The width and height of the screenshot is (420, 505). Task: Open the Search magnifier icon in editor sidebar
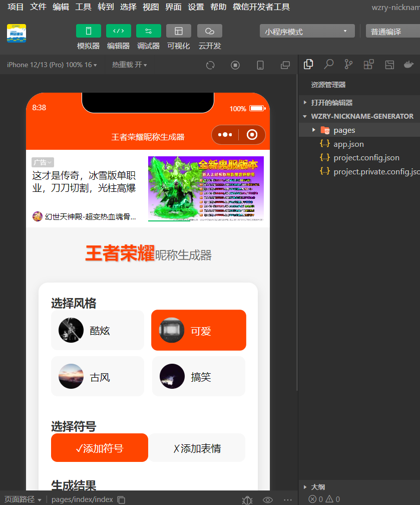(x=328, y=65)
